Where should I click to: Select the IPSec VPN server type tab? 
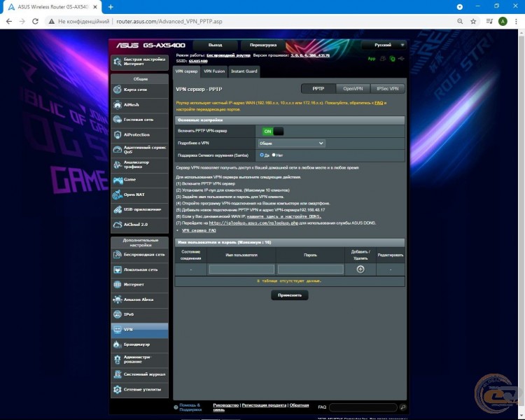point(387,89)
